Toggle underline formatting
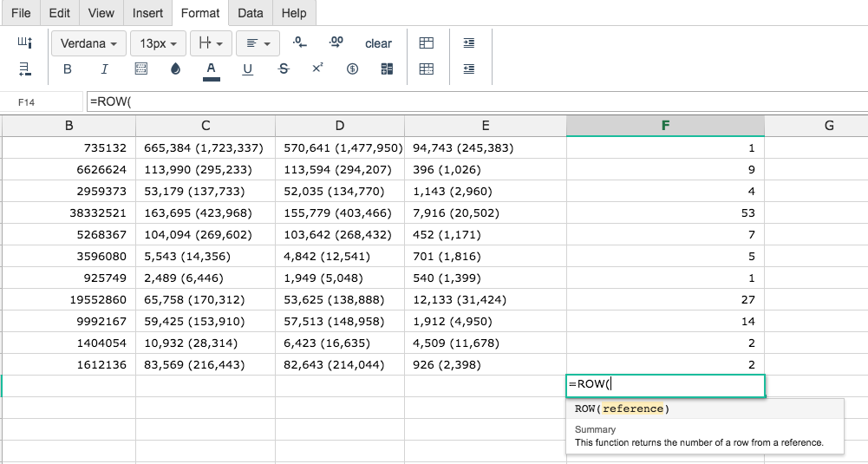Viewport: 868px width, 464px height. pyautogui.click(x=247, y=69)
